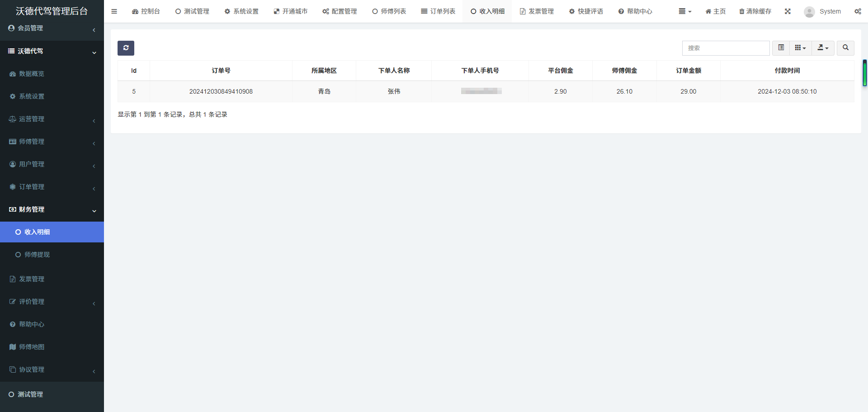Switch to 师傅列表 tab

point(389,11)
